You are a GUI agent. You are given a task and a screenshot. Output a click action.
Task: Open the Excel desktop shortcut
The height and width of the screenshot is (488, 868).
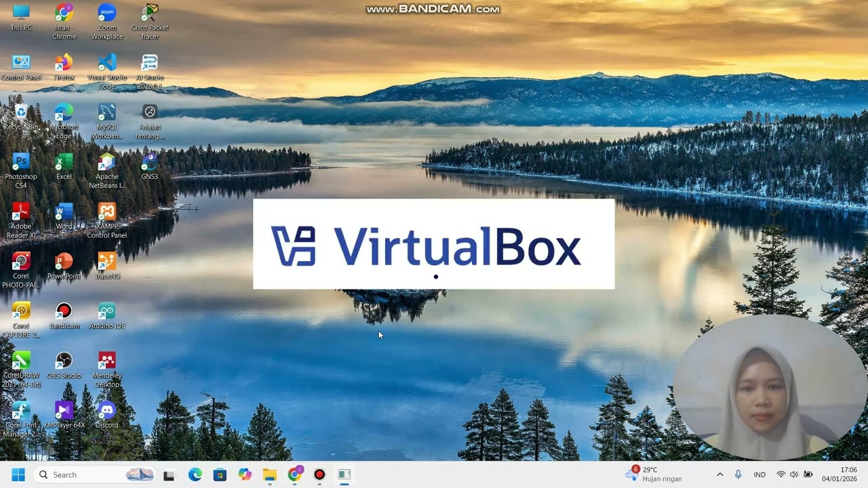point(64,167)
